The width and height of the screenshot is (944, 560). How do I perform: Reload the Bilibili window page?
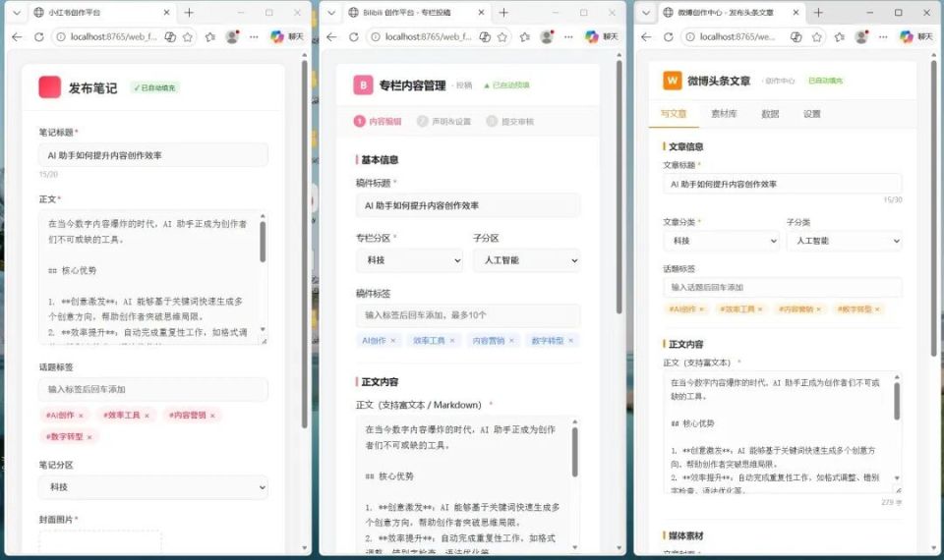point(354,37)
